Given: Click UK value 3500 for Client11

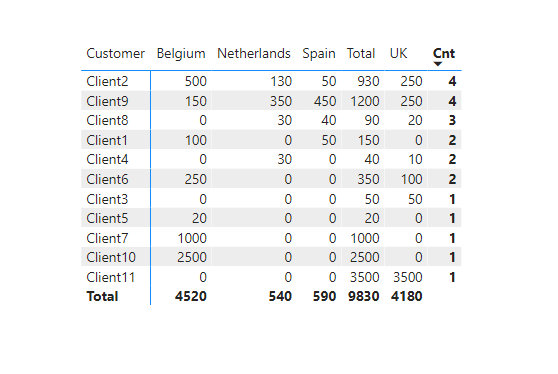Looking at the screenshot, I should tap(407, 277).
